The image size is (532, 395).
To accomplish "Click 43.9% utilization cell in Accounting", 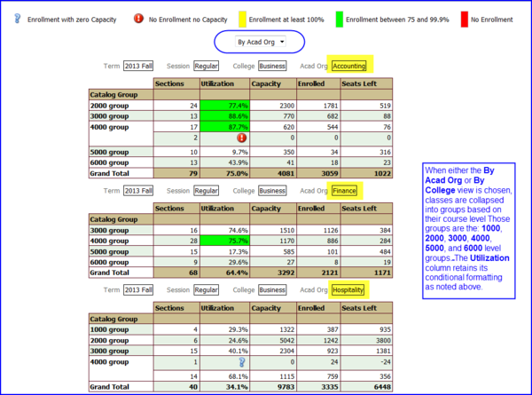I will (225, 162).
